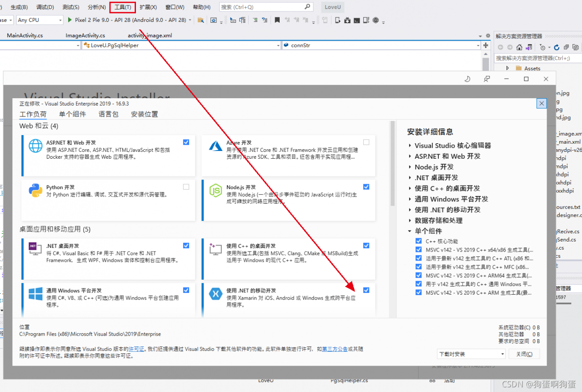Click the Find in Files toolbar icon

[201, 20]
